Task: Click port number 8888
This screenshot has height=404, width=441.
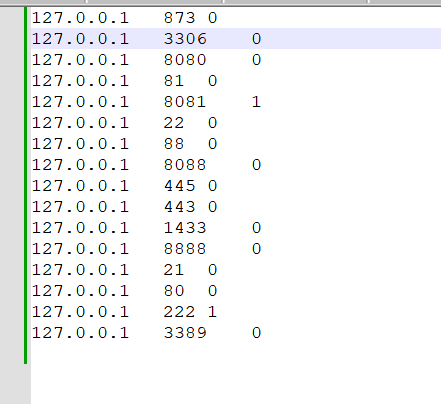Action: (185, 249)
